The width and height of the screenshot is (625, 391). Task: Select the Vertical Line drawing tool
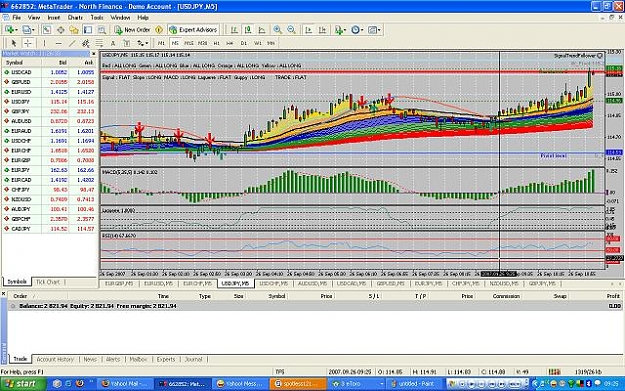[44, 43]
